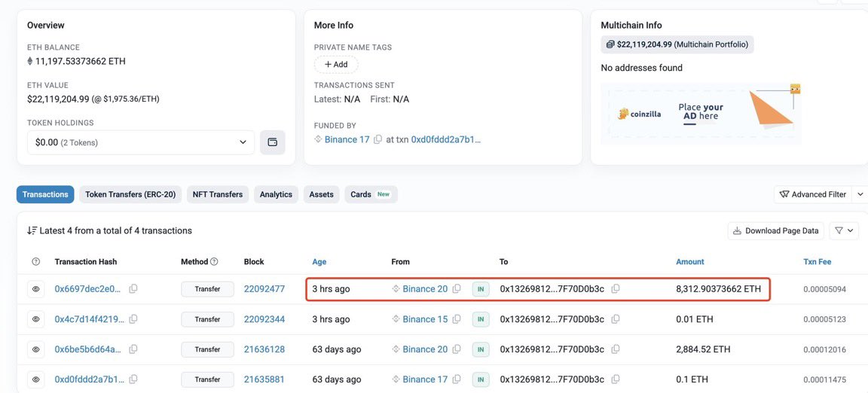This screenshot has width=868, height=393.
Task: Open the Cards tab
Action: click(x=371, y=194)
